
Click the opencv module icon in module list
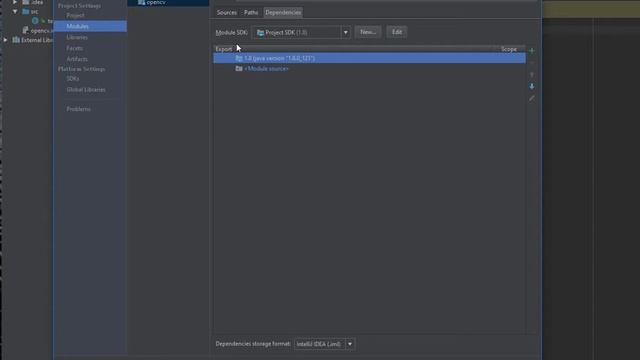click(141, 2)
